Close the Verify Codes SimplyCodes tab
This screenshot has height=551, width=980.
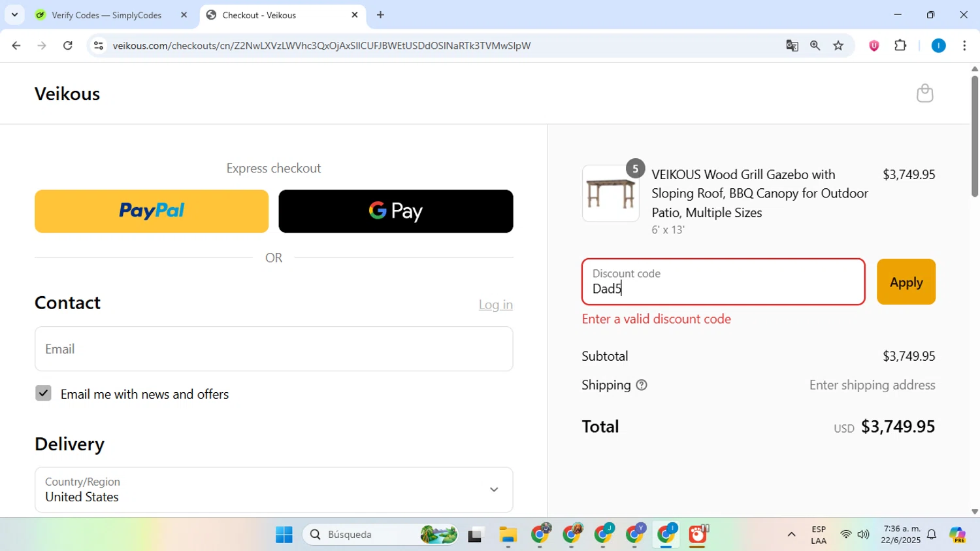184,15
